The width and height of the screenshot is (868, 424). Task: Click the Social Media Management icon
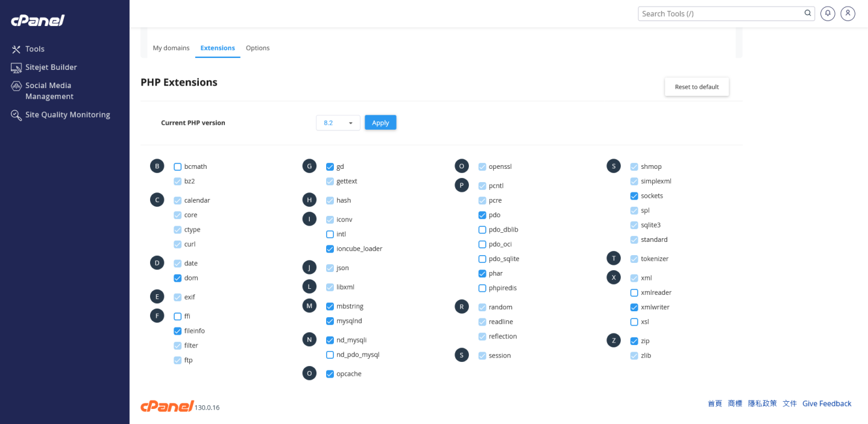point(16,86)
